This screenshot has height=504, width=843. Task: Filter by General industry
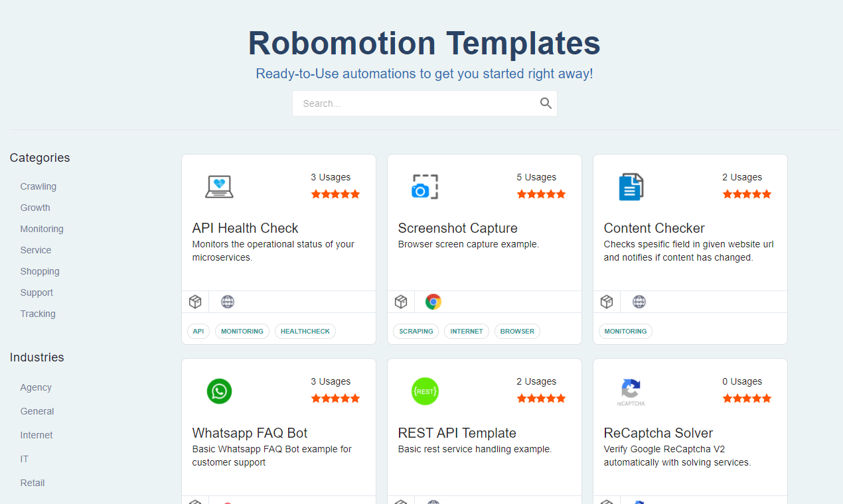click(x=37, y=411)
